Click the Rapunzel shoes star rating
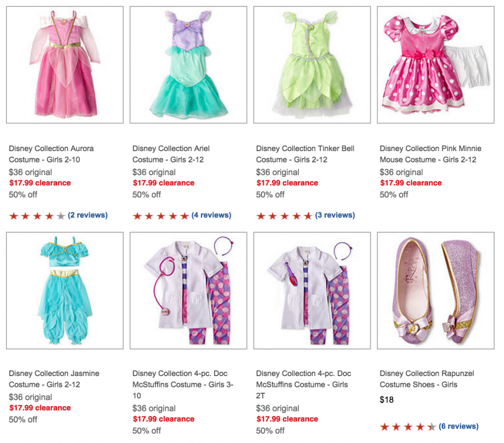504x443 pixels. tap(408, 427)
